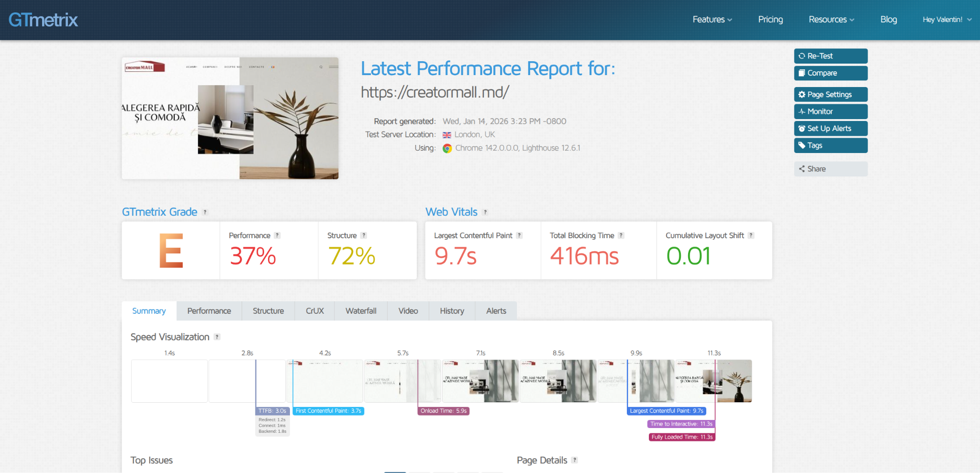Expand the Resources dropdown menu
Screen dimensions: 980x473
tap(831, 20)
